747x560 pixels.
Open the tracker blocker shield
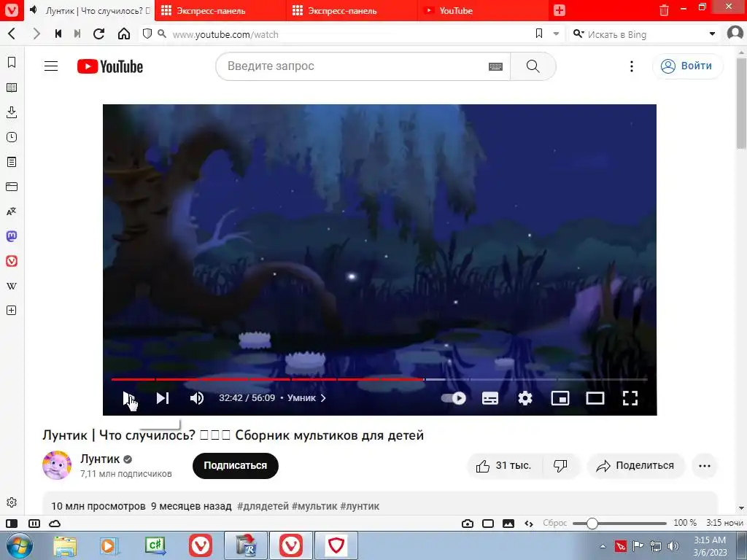pos(147,34)
